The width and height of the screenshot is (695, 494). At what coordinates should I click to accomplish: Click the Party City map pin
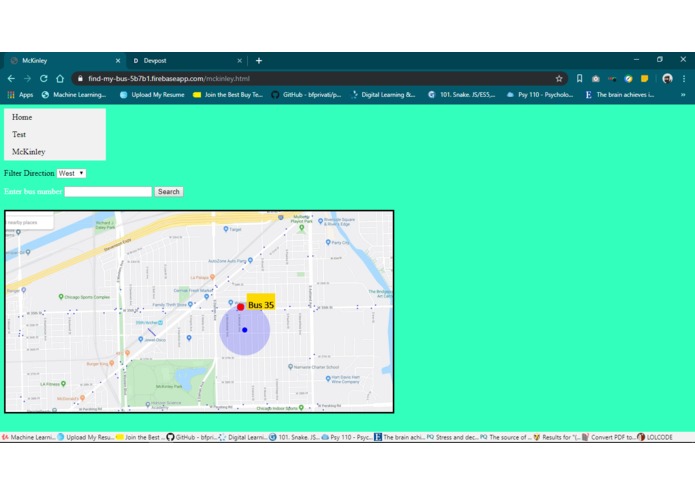328,242
